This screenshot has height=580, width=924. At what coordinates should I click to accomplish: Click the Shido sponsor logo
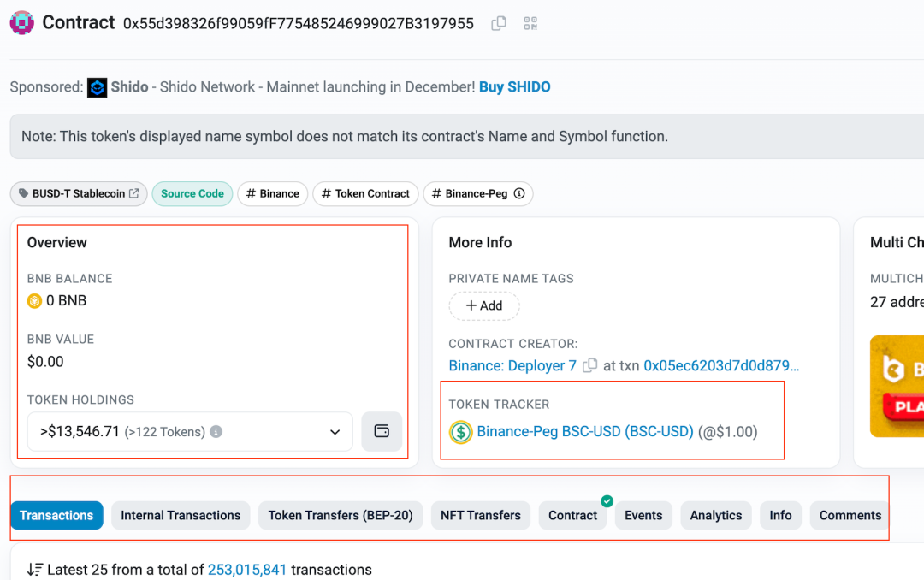(x=98, y=88)
